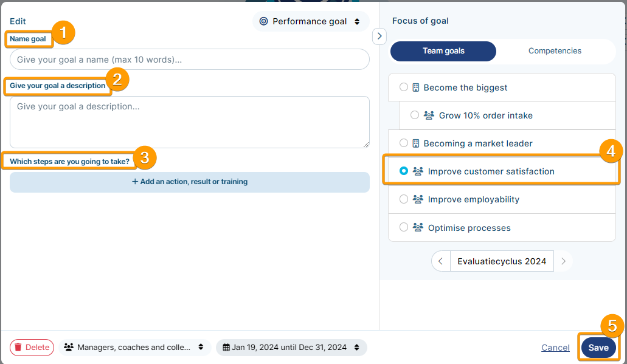Click the building icon next to Becoming a market leader
The height and width of the screenshot is (364, 627).
click(x=416, y=143)
